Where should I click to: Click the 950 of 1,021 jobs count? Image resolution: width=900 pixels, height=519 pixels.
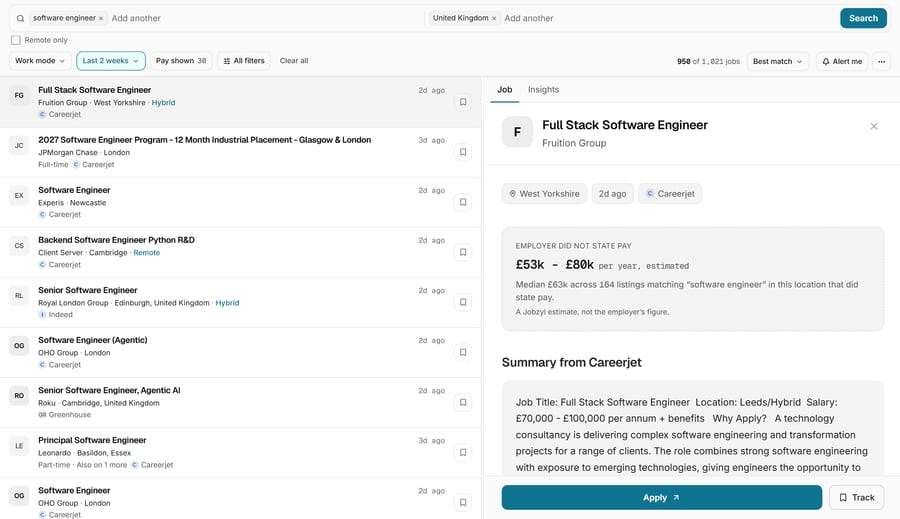[708, 61]
